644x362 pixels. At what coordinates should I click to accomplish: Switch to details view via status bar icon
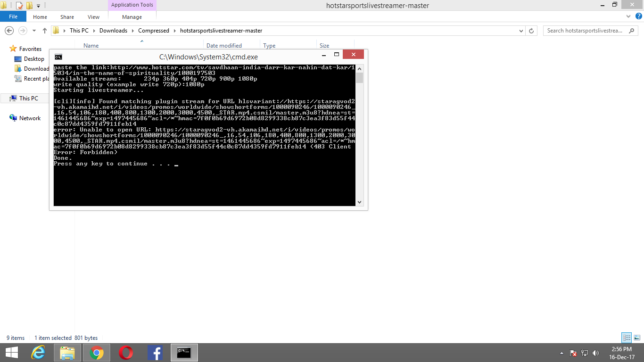627,337
